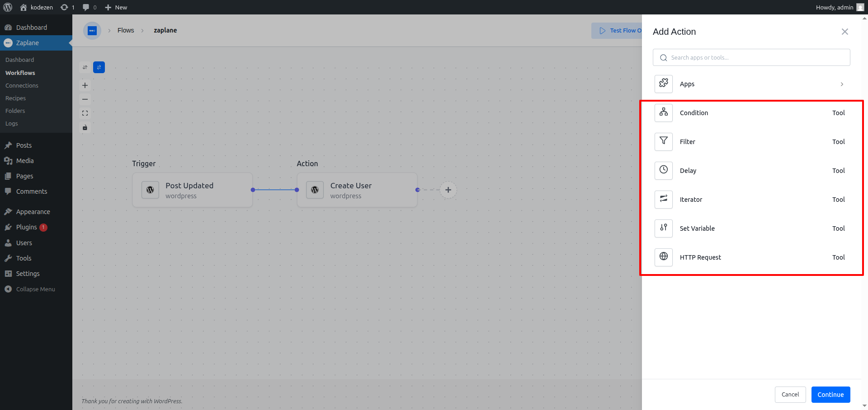Click the Iterator row label
Screen dimensions: 868x410
pyautogui.click(x=691, y=200)
